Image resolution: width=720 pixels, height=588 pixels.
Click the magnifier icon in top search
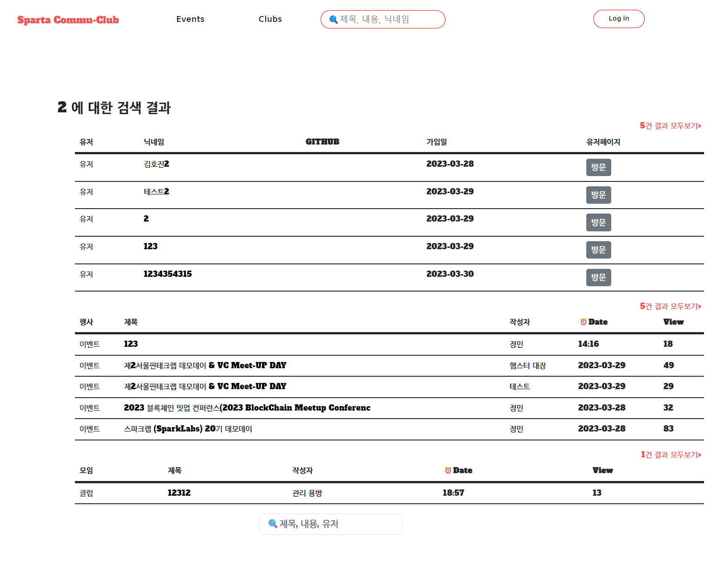pyautogui.click(x=333, y=20)
